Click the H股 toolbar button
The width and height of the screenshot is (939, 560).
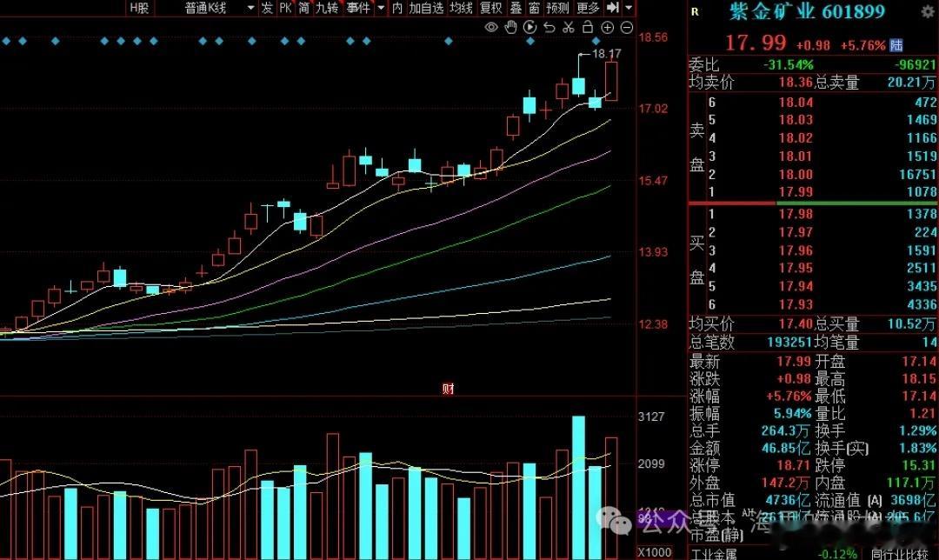pyautogui.click(x=139, y=8)
